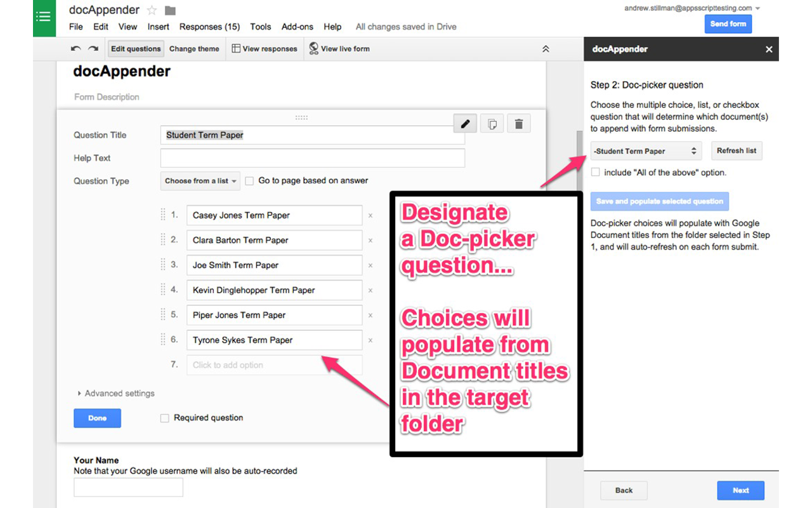Open the Edit menu
The image size is (812, 508).
(x=101, y=27)
